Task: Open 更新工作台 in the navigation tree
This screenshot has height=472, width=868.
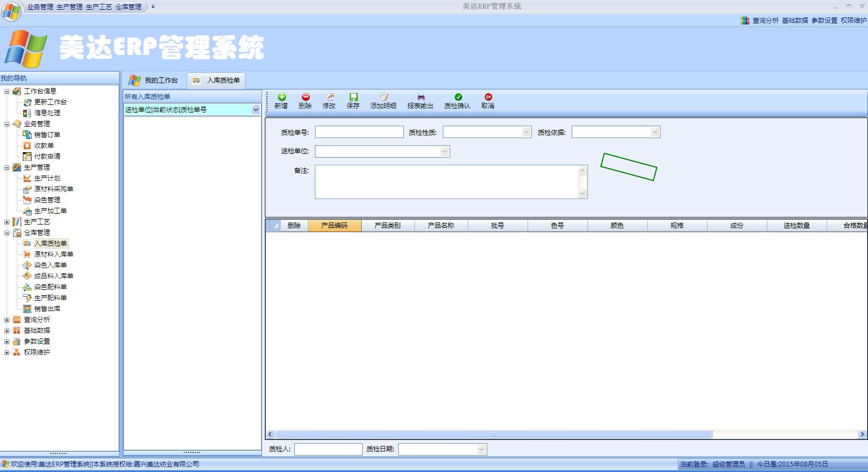Action: (51, 102)
